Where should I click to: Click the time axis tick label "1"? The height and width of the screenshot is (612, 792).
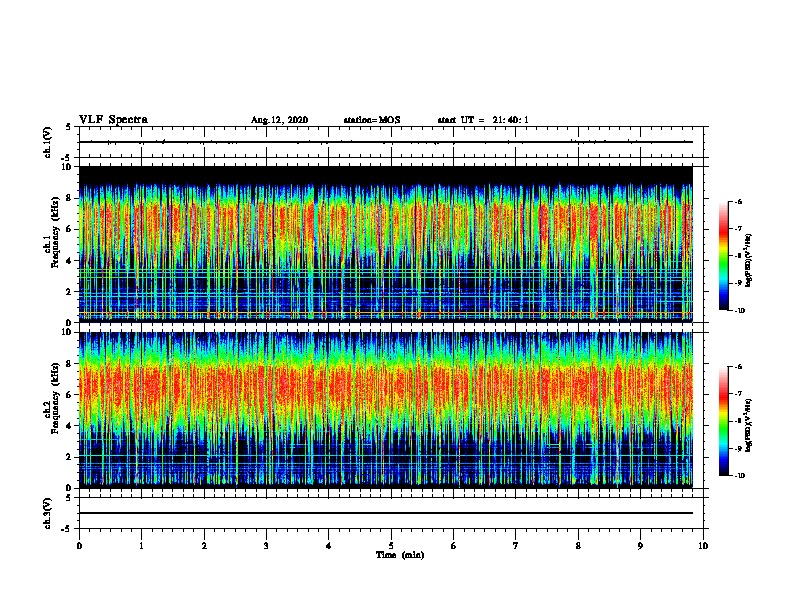tap(142, 546)
